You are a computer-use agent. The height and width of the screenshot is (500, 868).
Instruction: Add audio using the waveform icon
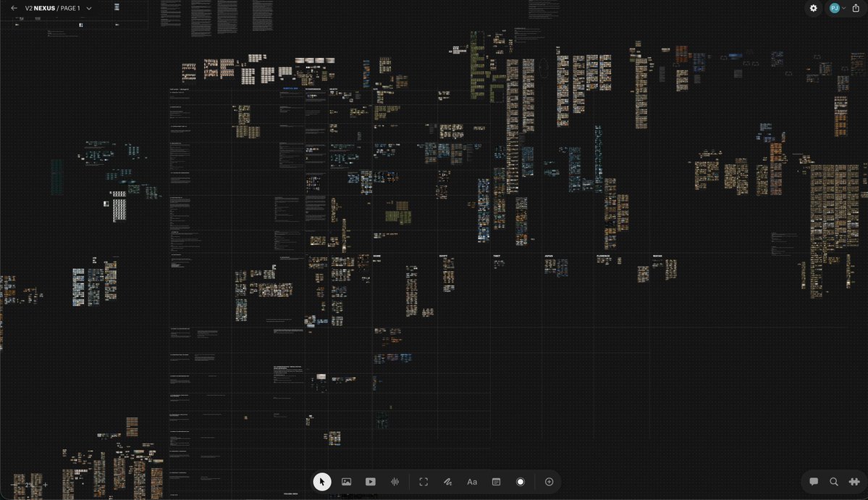coord(395,482)
